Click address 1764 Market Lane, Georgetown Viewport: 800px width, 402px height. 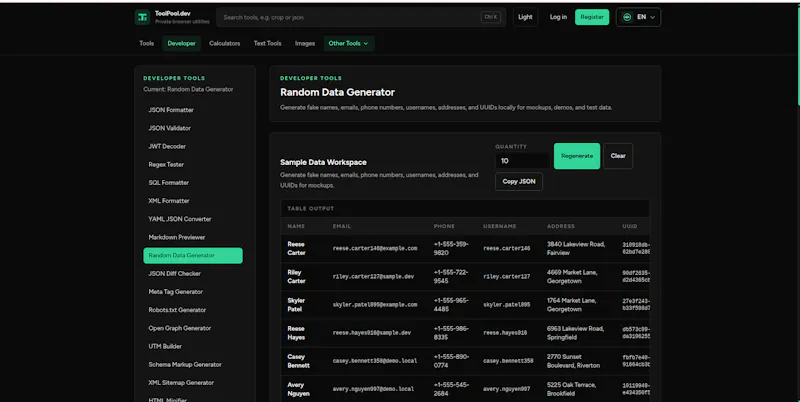[572, 305]
